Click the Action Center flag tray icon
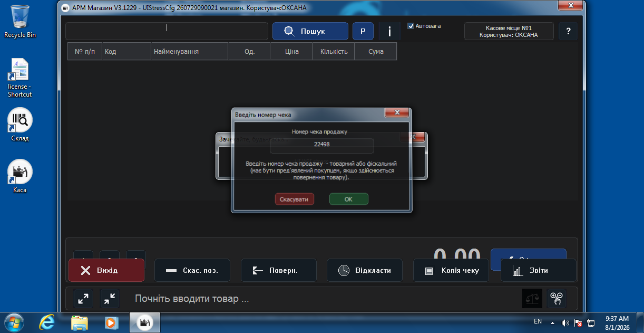Screen dimensions: 644x333 pos(578,322)
